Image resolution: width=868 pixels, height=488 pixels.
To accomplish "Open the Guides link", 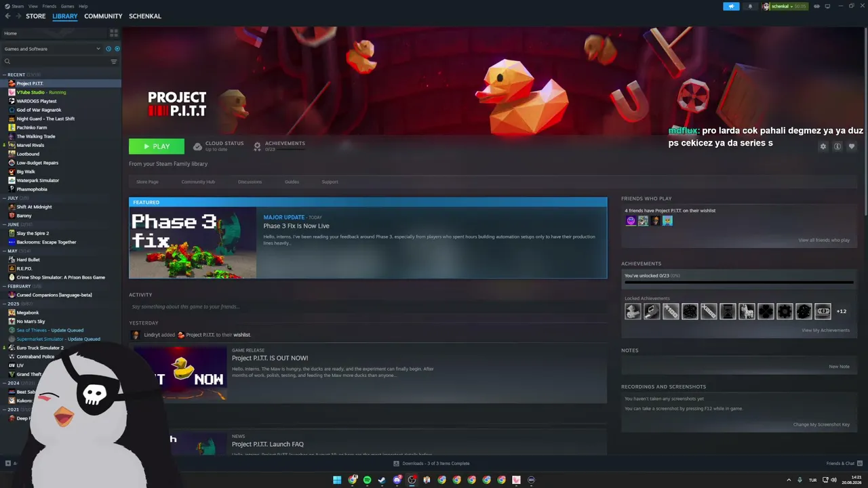I will (292, 182).
